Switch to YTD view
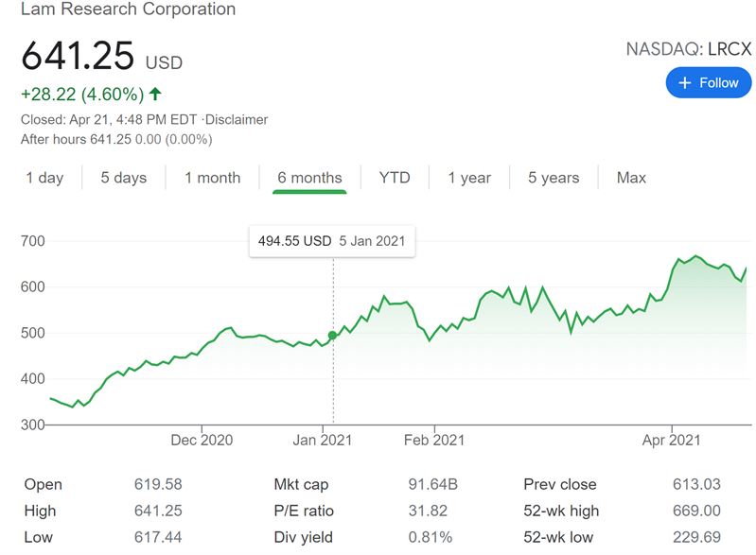Screen dimensions: 756x555 coord(395,178)
